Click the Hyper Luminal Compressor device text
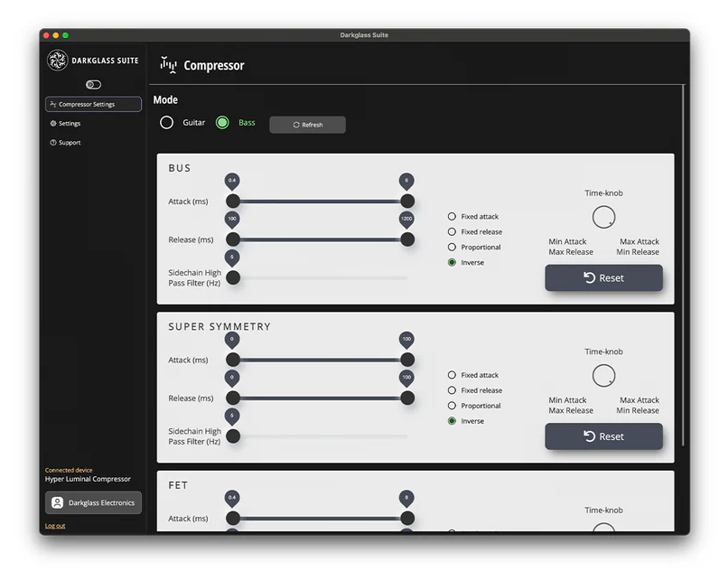Screen dimensions: 728x581 (x=88, y=479)
